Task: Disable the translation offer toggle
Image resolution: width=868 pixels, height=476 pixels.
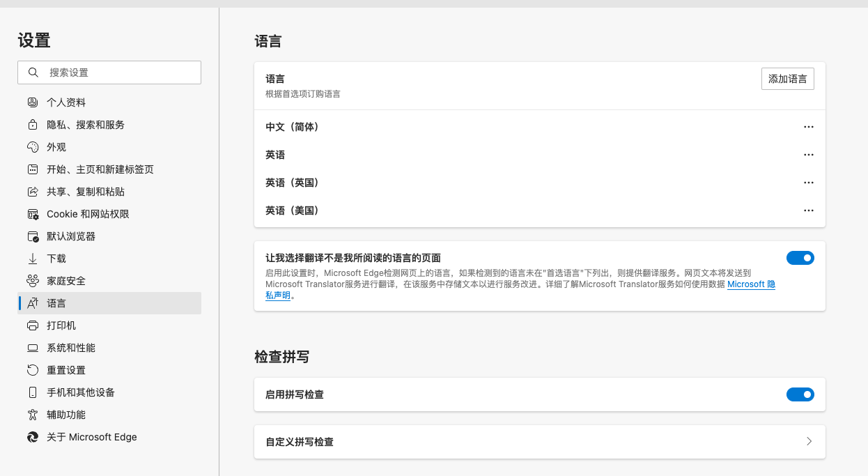Action: 800,257
